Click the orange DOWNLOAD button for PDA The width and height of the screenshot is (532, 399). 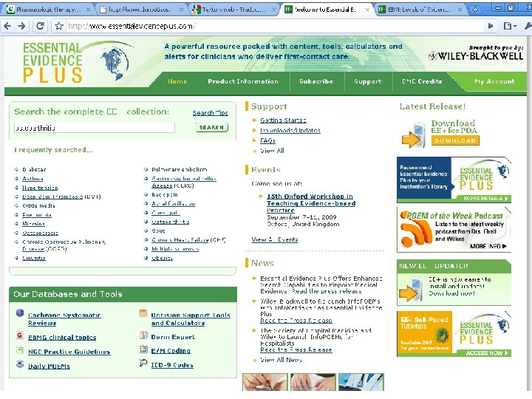click(x=455, y=140)
